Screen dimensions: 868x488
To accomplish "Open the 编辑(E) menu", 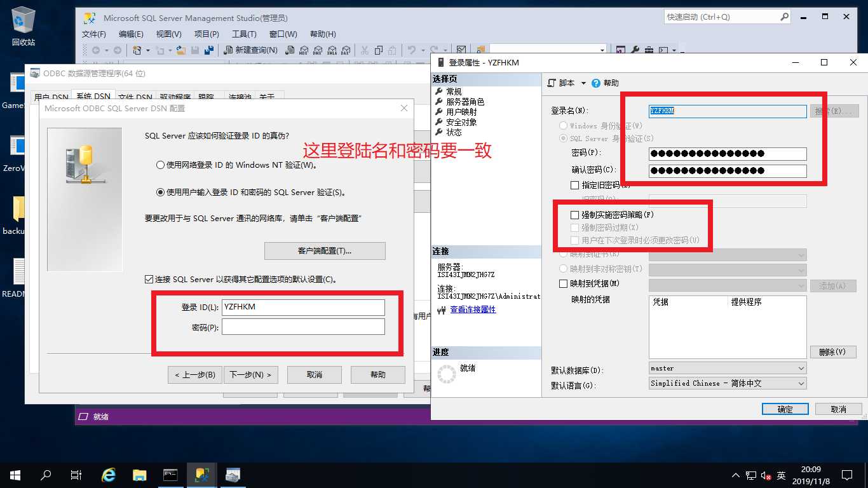I will [x=131, y=34].
